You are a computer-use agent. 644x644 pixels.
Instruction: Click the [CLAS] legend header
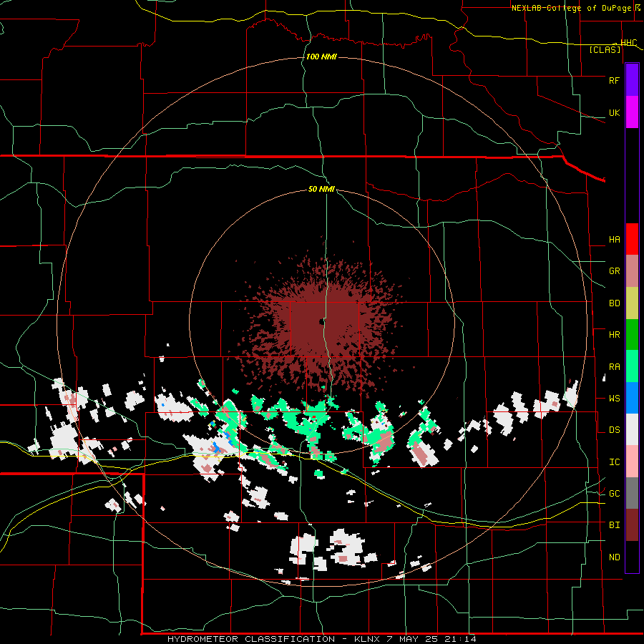coord(605,49)
